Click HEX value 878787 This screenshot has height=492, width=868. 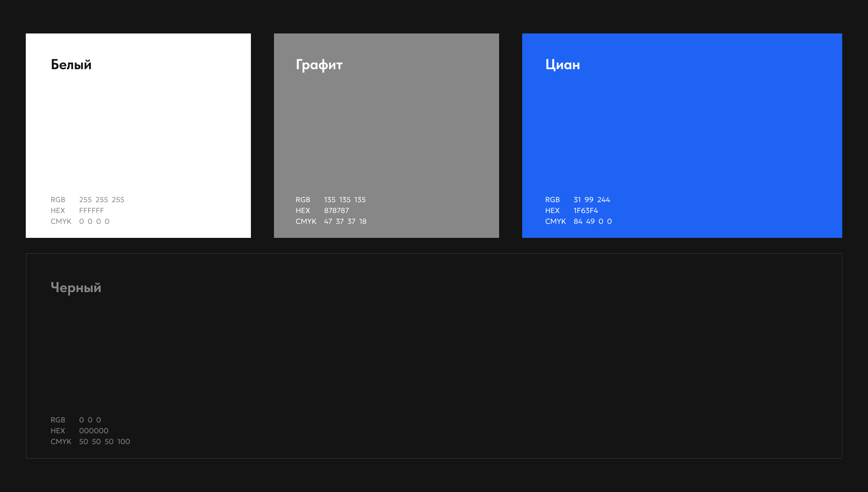click(x=336, y=211)
